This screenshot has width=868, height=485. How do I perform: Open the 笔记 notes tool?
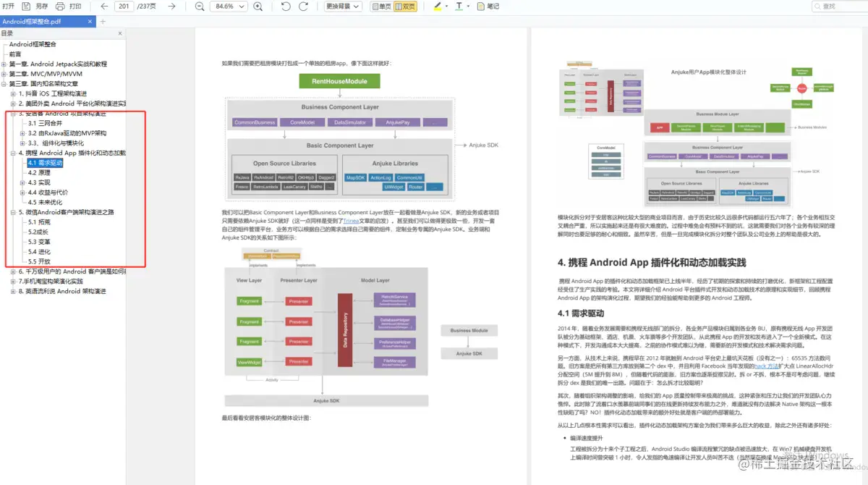pos(488,7)
